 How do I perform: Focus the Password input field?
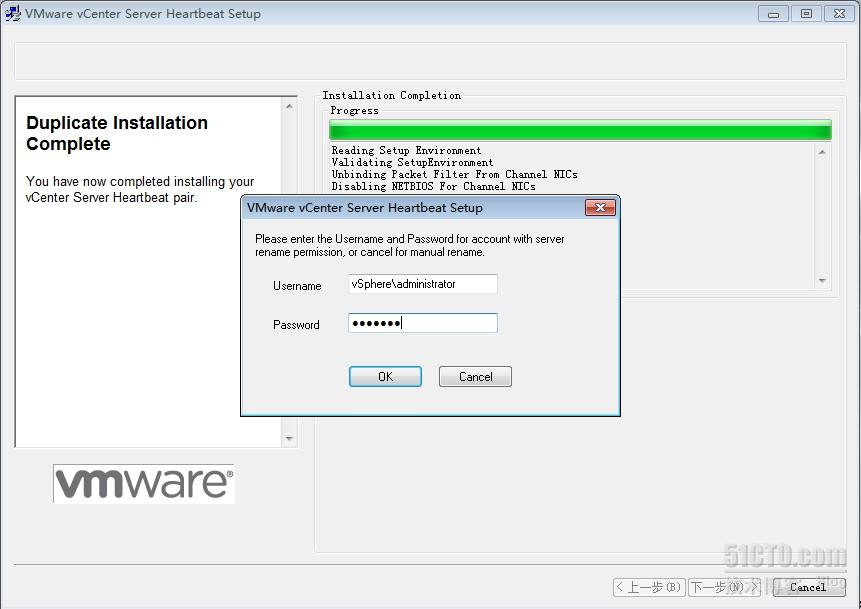(423, 323)
